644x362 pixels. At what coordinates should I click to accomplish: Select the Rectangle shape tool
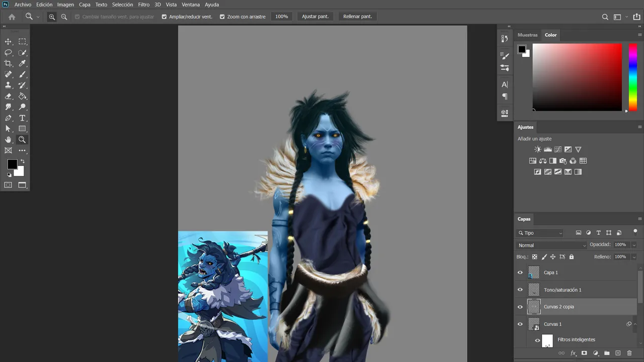22,129
